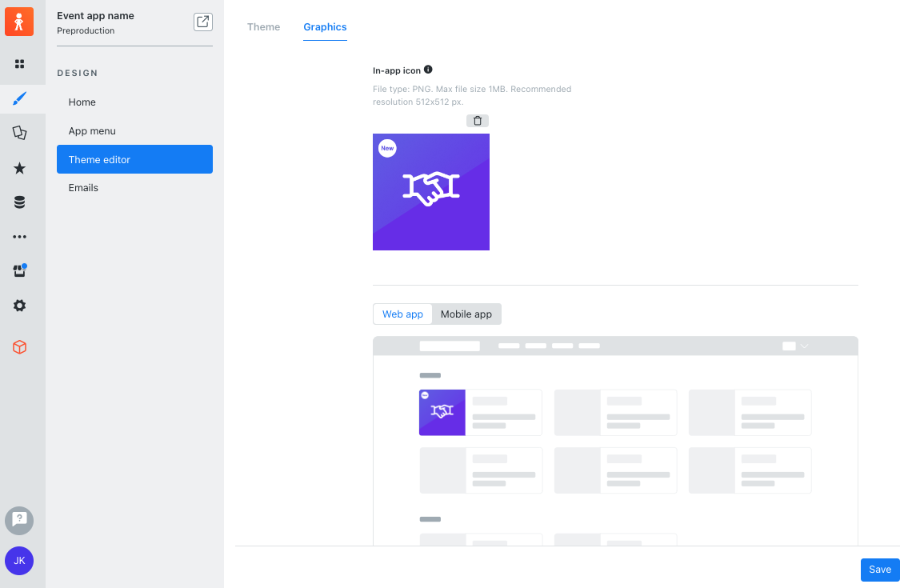Open App menu in Design section

pos(134,131)
